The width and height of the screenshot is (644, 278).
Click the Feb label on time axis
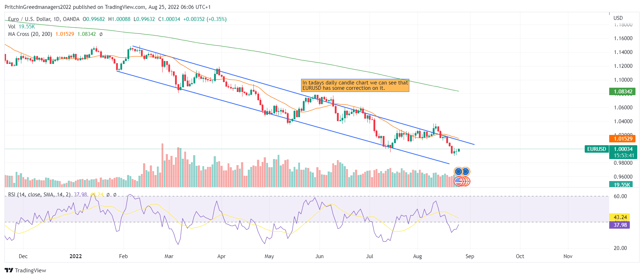(x=124, y=256)
